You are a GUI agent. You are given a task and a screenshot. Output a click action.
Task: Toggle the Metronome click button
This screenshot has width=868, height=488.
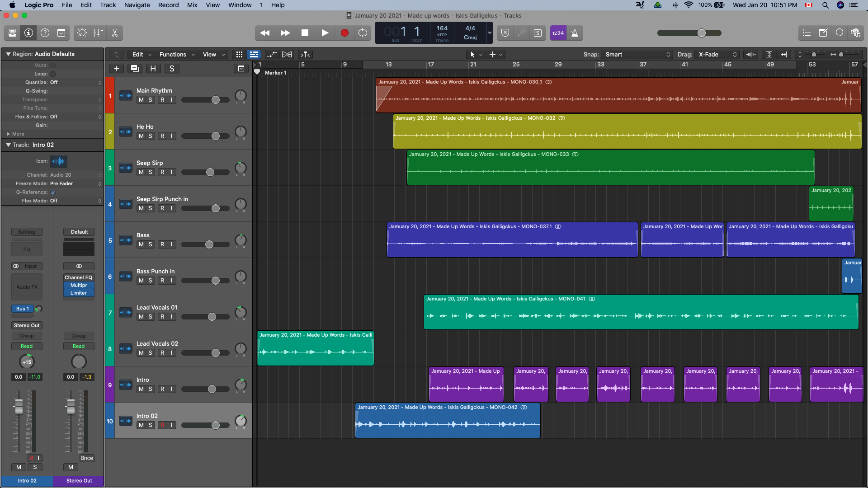tap(575, 33)
